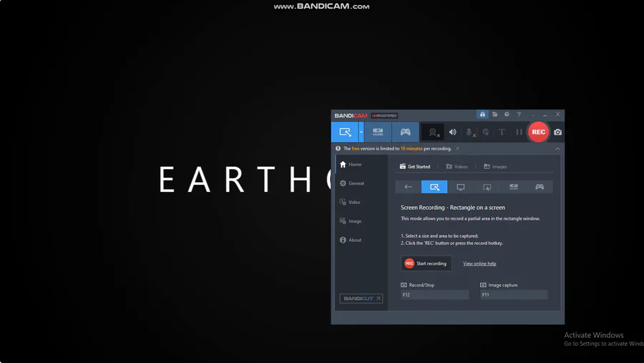Click the large red REC button
Viewport: 644px width, 363px height.
click(x=538, y=132)
